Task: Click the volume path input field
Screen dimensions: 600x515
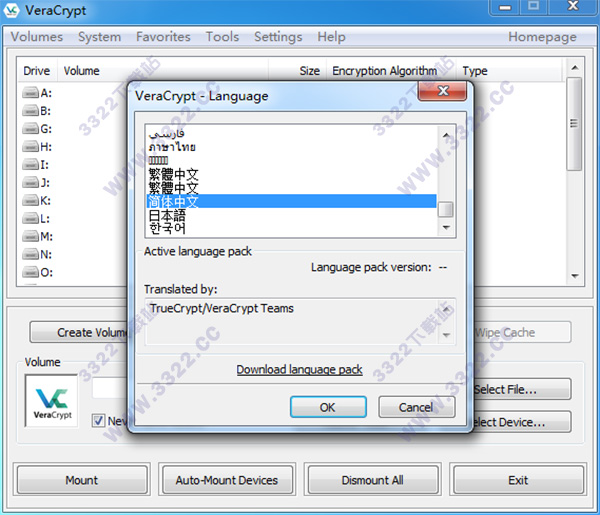Action: pos(110,389)
